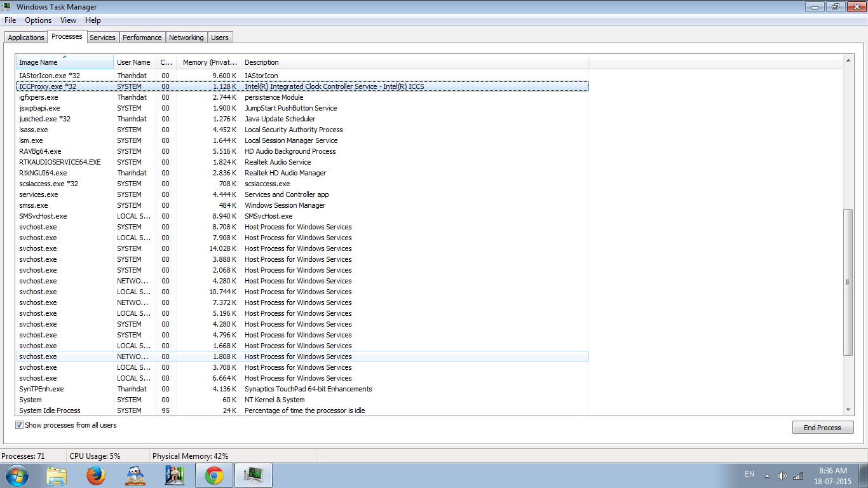Screen dimensions: 868x488
Task: Click Processes: 71 status entry
Action: coord(23,456)
